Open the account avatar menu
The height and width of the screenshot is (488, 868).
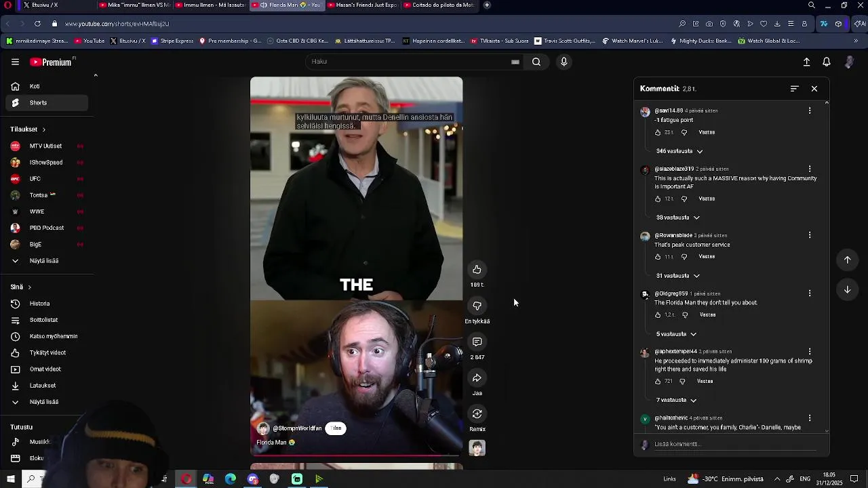[x=849, y=62]
